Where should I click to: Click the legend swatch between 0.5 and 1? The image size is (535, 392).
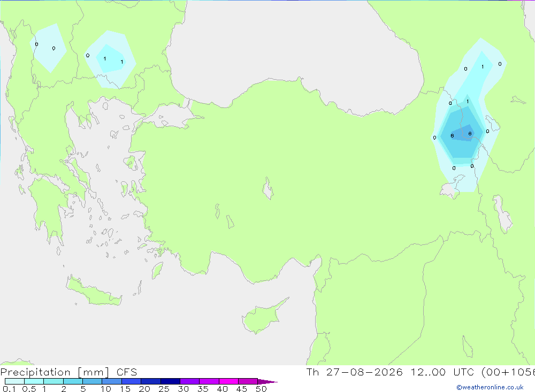click(x=34, y=381)
